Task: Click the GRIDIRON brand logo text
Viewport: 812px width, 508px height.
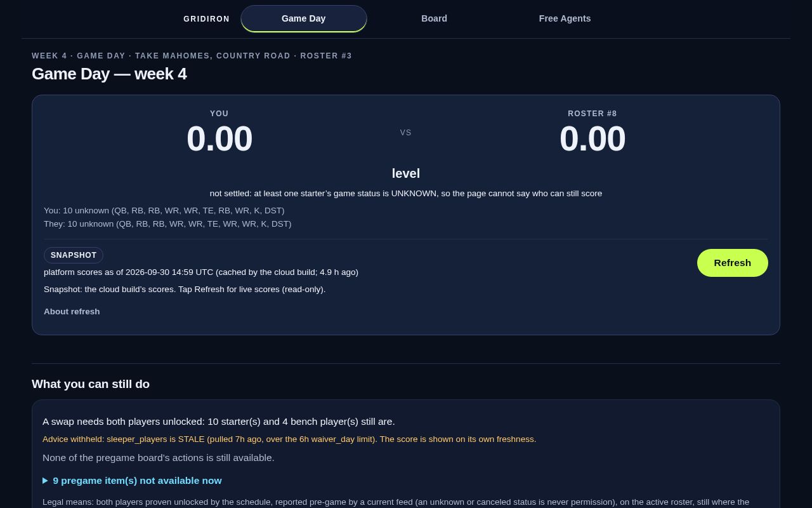Action: tap(207, 19)
